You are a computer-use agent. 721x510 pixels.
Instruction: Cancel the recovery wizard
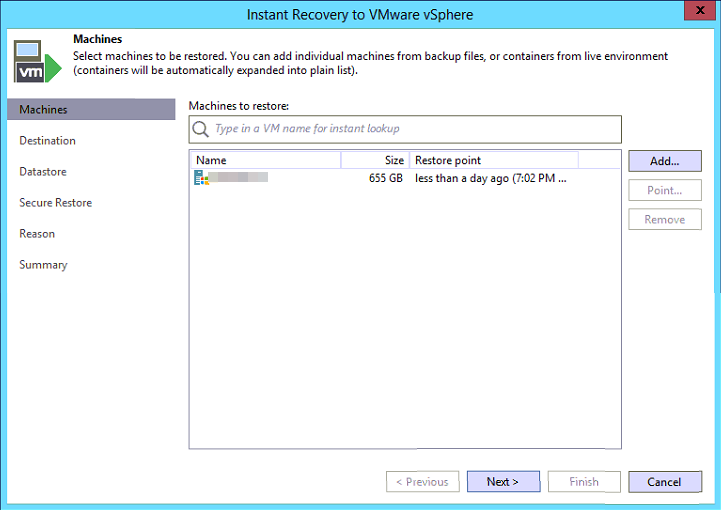point(665,481)
